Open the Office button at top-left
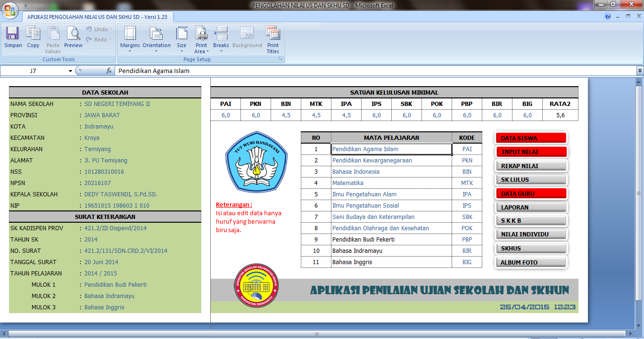 pos(10,9)
